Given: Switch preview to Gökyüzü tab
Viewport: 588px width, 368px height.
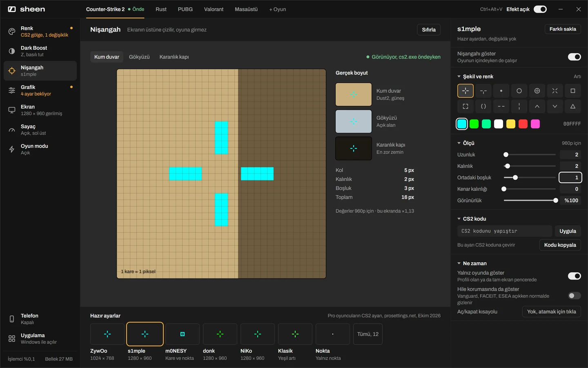Looking at the screenshot, I should pos(139,57).
